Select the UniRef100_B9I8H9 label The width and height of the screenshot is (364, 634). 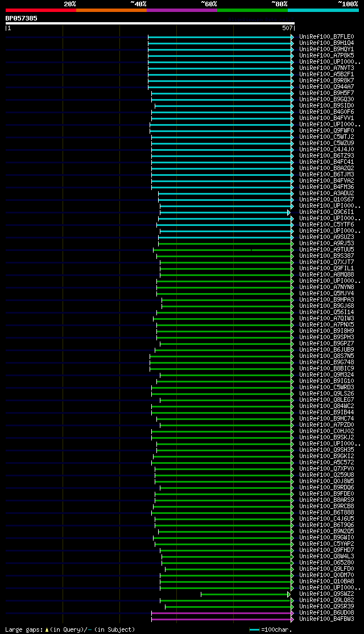coord(327,331)
